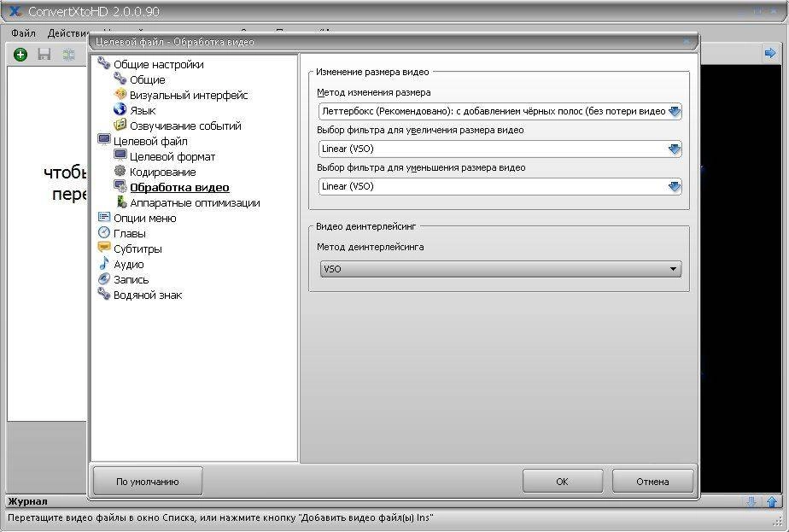Screen dimensions: 789x532
Task: Click the green add video file icon
Action: [20, 55]
